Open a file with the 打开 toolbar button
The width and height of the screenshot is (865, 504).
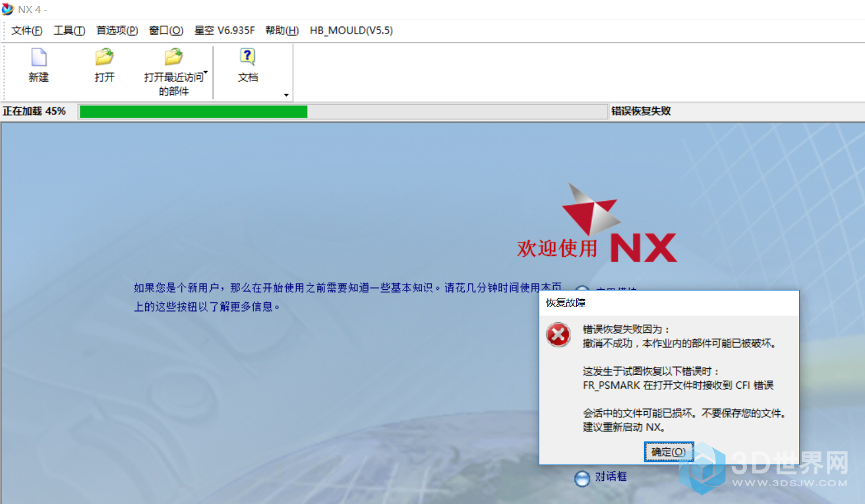104,66
